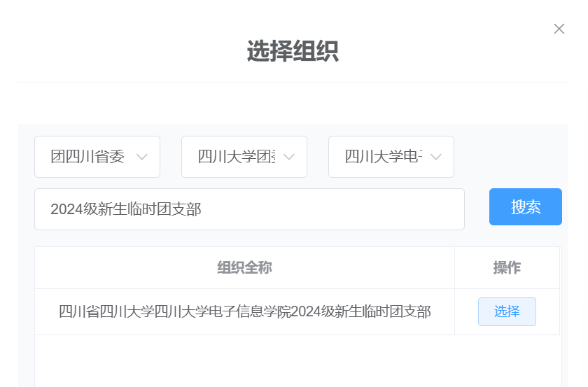Click the chevron arrow beside 团四川省委
588x387 pixels.
tap(142, 157)
